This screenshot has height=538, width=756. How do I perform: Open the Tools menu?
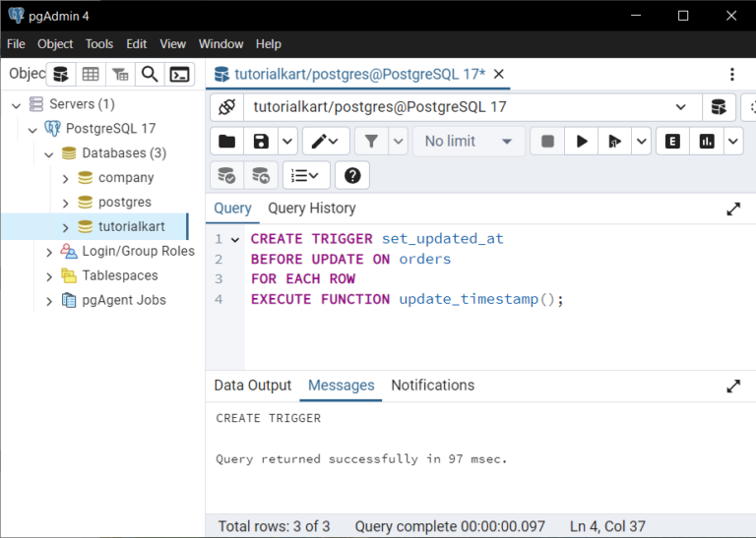(99, 44)
